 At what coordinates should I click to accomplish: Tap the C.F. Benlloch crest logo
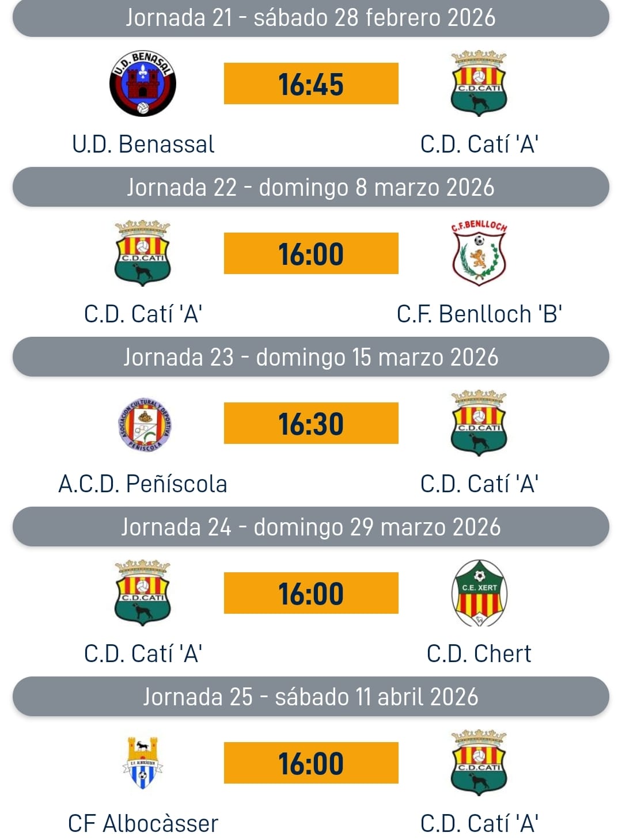(x=479, y=253)
